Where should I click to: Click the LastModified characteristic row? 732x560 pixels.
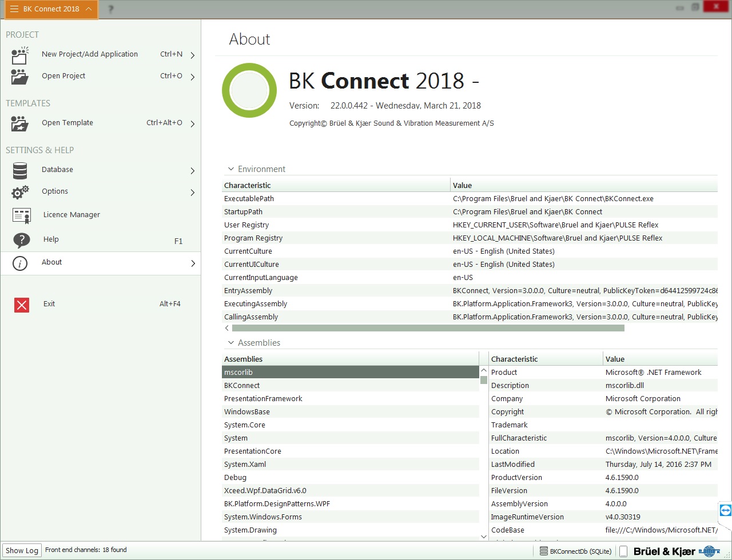point(603,464)
